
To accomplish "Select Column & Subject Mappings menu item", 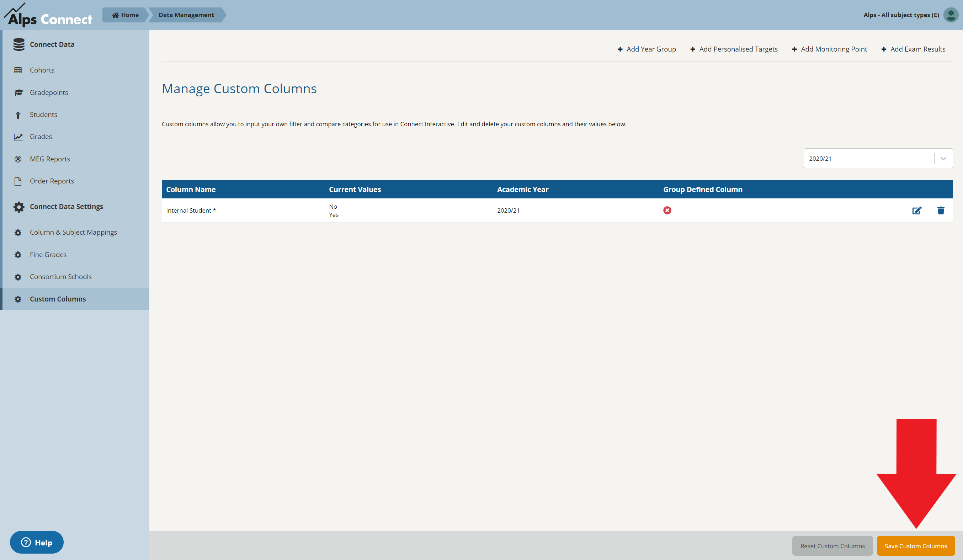I will click(73, 232).
